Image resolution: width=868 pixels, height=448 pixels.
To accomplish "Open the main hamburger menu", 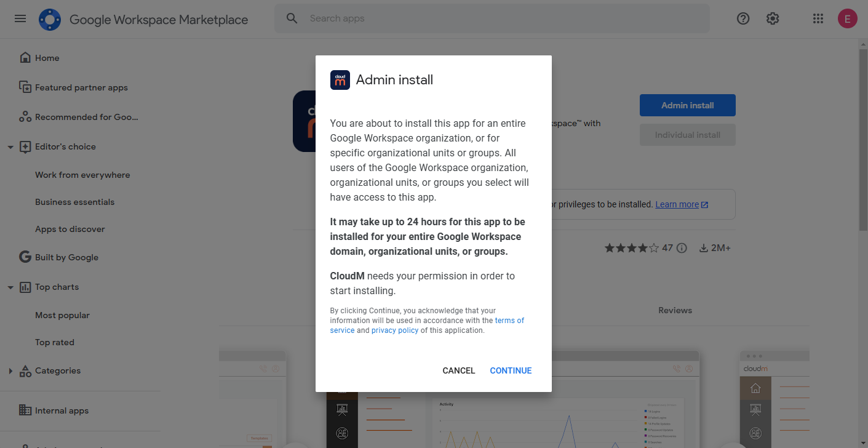I will 20,18.
